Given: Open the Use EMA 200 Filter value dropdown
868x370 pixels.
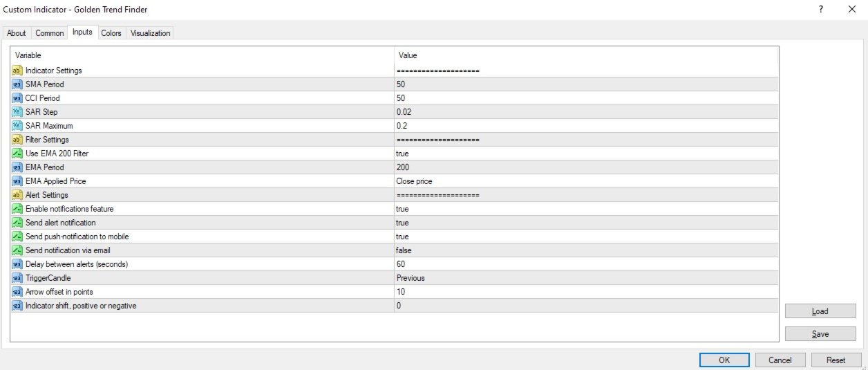Looking at the screenshot, I should click(586, 154).
